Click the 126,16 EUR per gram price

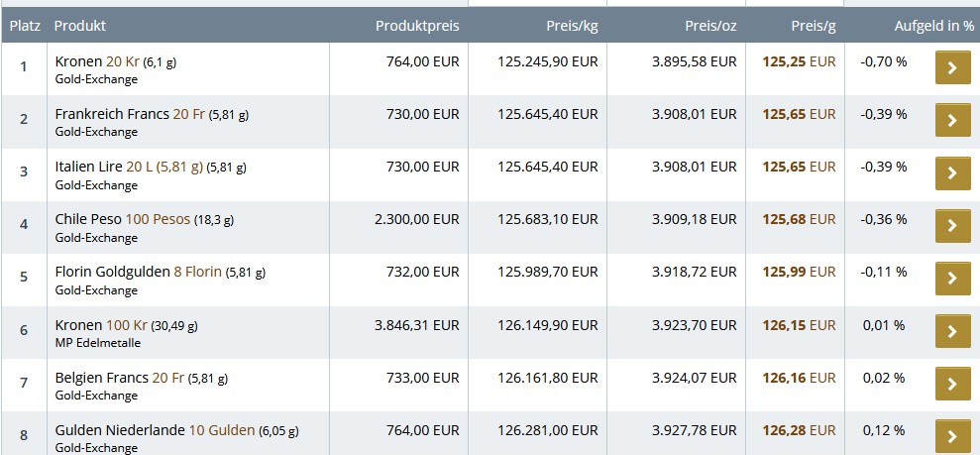tap(799, 377)
